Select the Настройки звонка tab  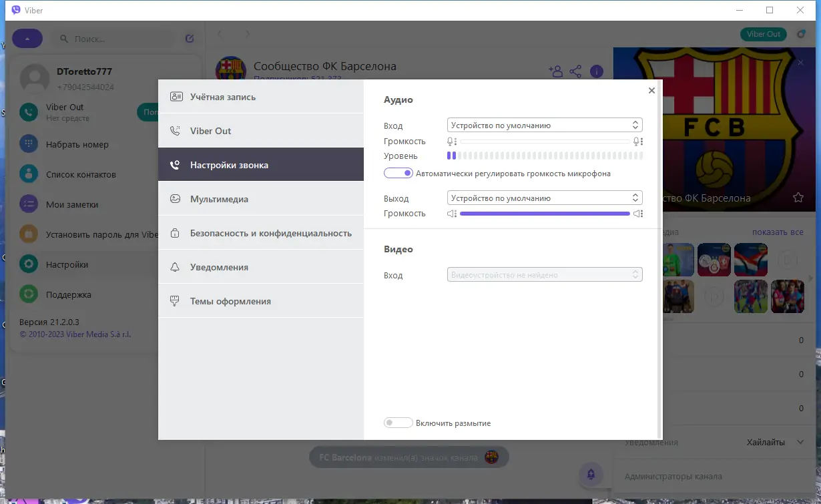click(x=261, y=165)
